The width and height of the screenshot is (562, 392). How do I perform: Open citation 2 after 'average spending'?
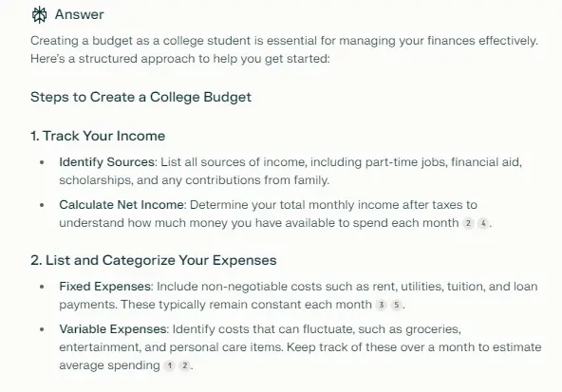[x=184, y=365]
